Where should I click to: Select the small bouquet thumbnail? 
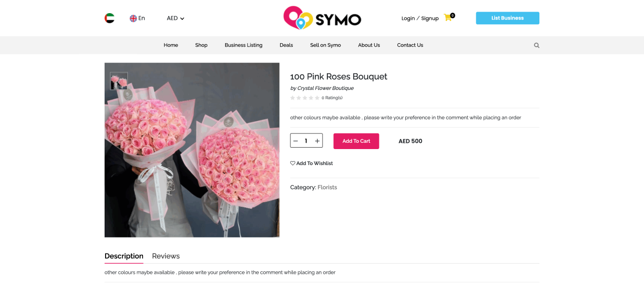tap(119, 81)
